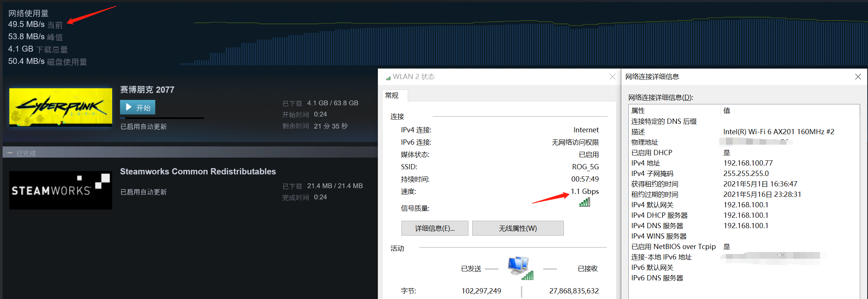Click the green bars icon beside 信号质量
868x299 pixels.
(x=584, y=202)
